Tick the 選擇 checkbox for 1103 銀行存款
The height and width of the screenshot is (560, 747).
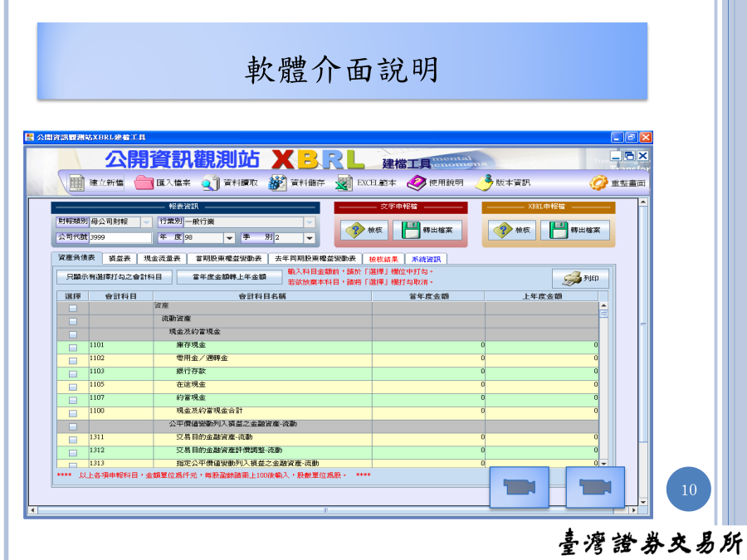(x=73, y=374)
